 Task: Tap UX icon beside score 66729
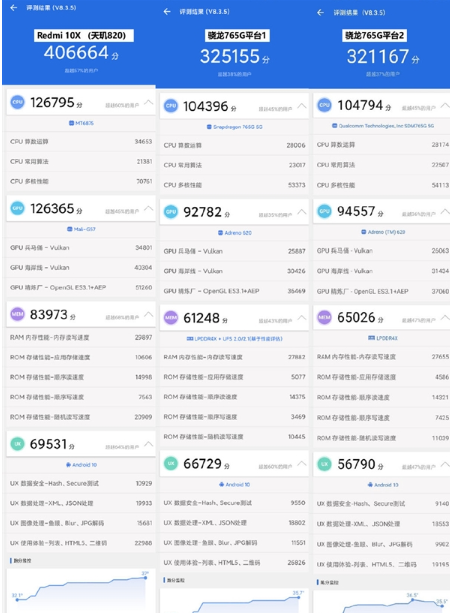(x=171, y=463)
